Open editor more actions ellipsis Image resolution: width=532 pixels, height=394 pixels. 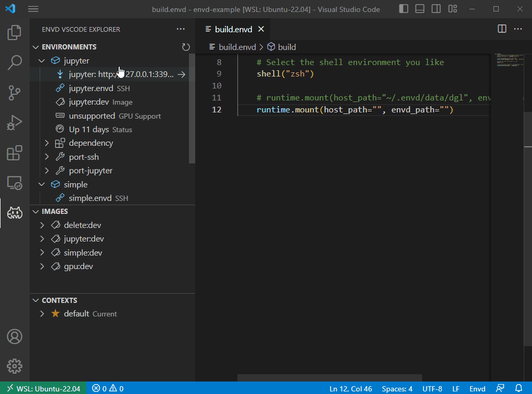point(518,29)
